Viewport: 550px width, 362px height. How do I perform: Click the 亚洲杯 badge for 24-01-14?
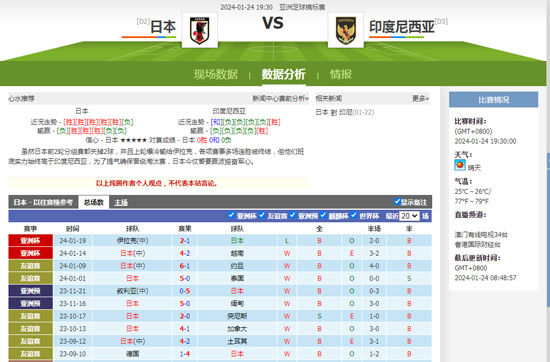click(x=31, y=253)
